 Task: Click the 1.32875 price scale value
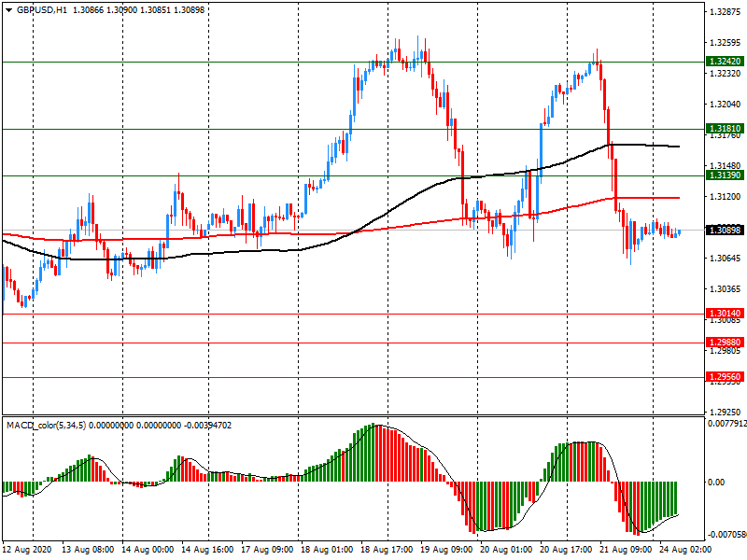click(x=726, y=12)
